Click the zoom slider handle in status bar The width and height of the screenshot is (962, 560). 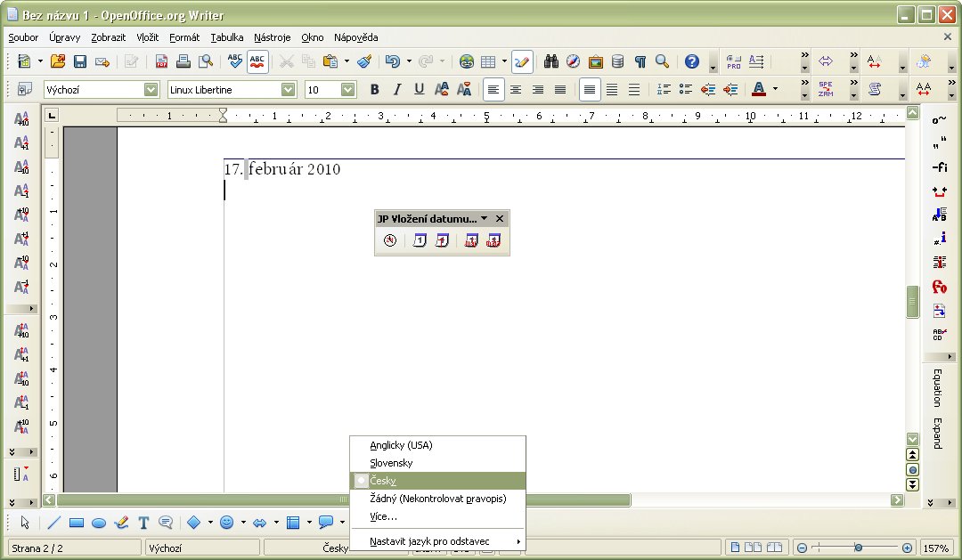pos(859,548)
